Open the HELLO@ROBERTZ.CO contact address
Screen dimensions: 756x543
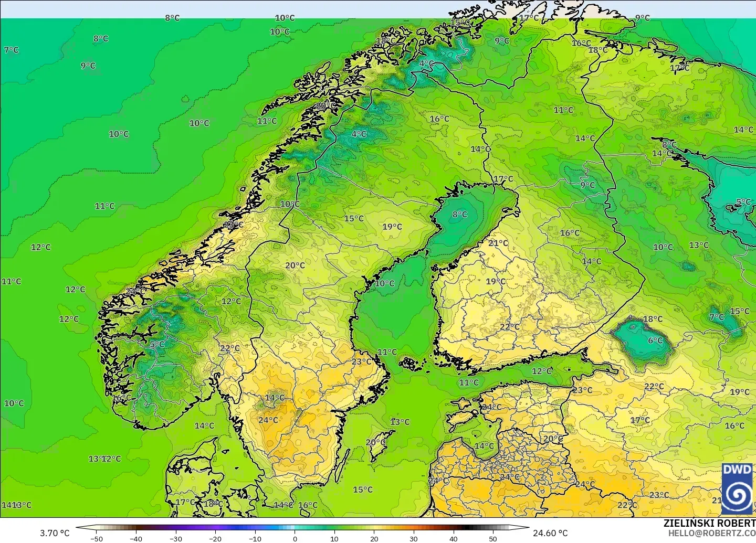coord(712,533)
